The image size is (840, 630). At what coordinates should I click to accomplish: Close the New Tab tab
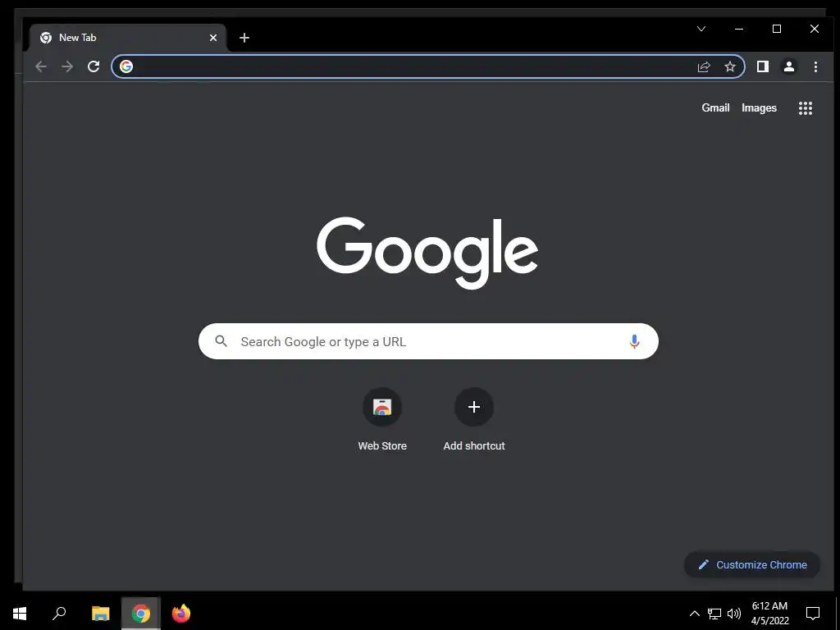coord(213,38)
